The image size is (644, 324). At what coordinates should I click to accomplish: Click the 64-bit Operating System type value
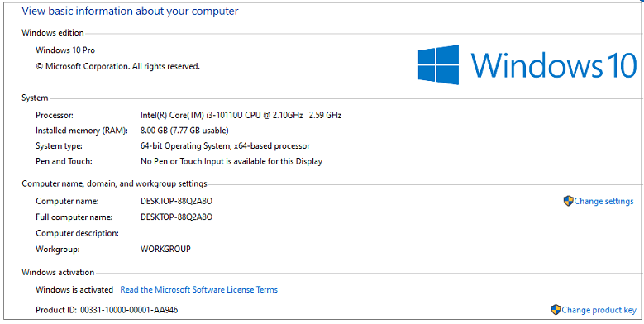click(225, 145)
